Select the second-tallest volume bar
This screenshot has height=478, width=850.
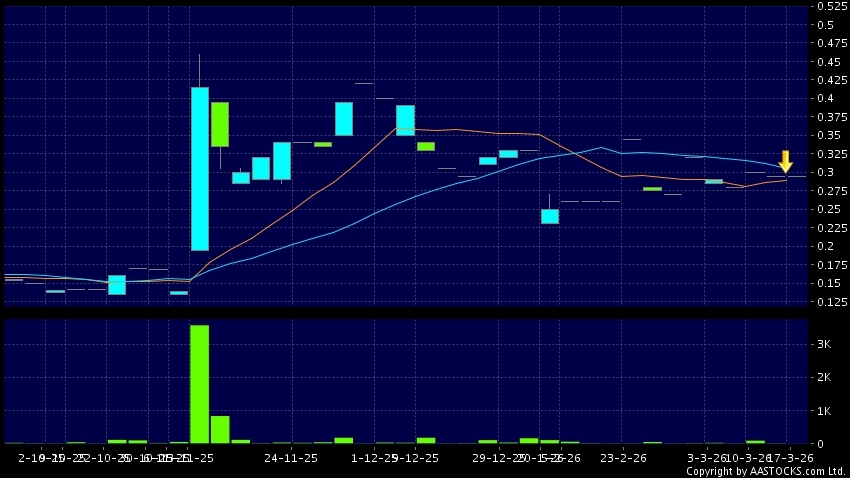220,429
